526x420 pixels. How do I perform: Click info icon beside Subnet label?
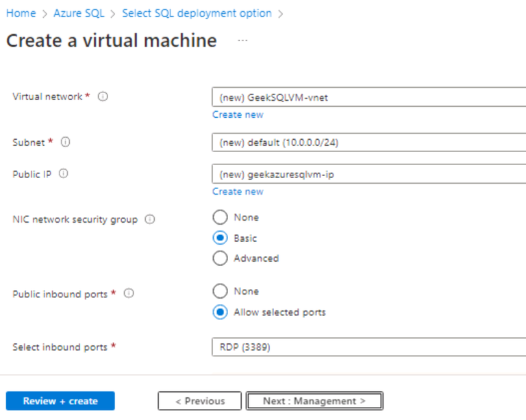tap(66, 143)
